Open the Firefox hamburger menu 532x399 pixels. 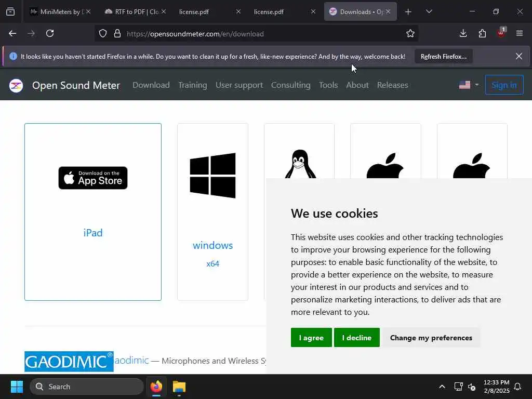tap(519, 34)
